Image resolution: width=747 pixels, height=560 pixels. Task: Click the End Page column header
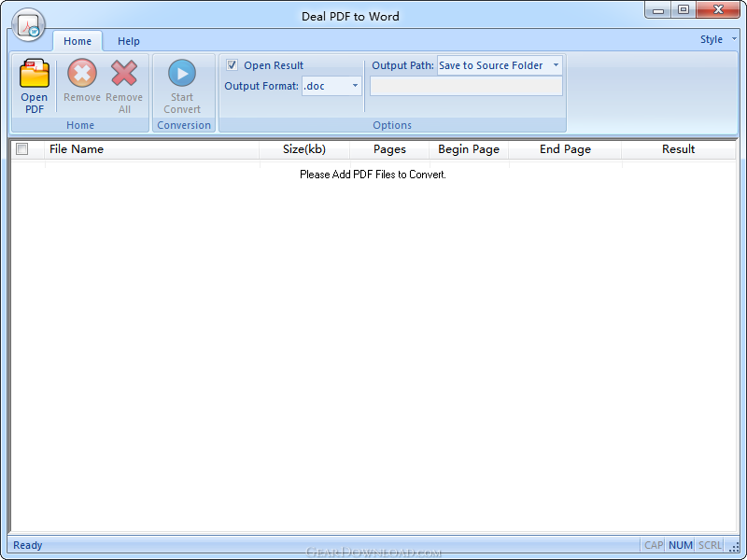pos(565,149)
